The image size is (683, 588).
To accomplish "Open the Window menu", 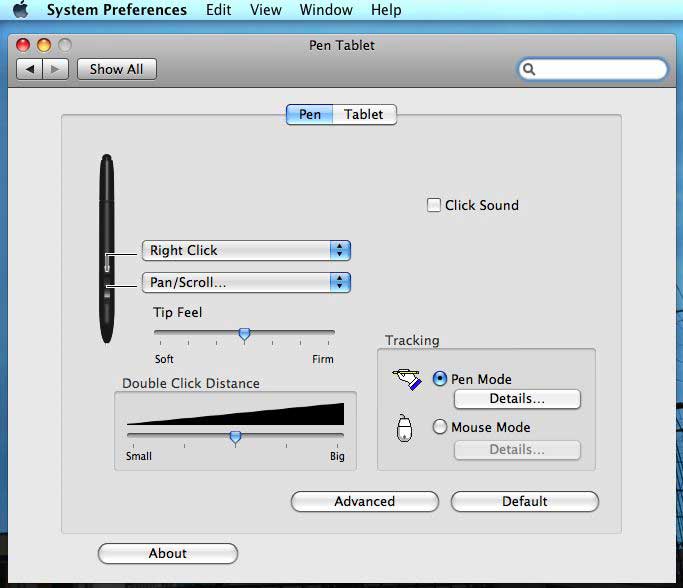I will point(326,10).
